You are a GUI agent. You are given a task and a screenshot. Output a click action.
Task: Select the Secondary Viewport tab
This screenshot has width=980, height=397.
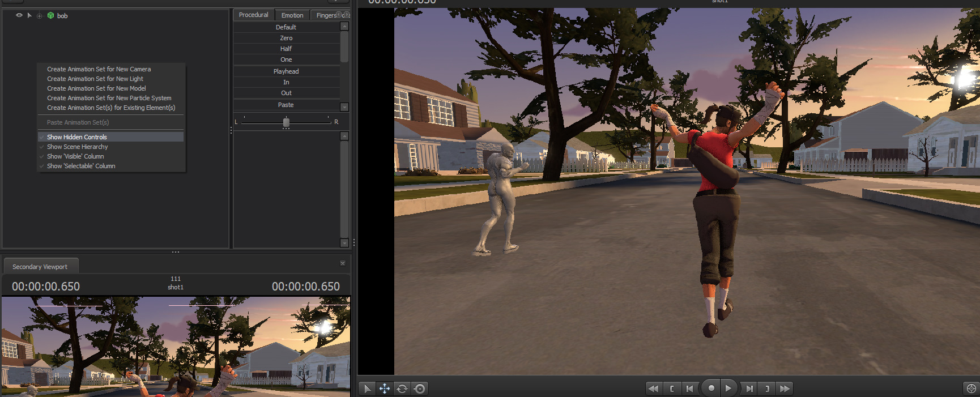click(x=40, y=266)
